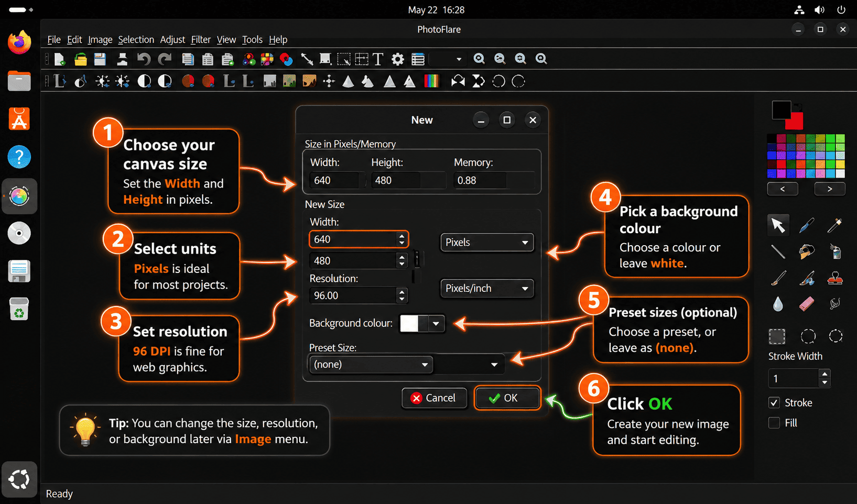The height and width of the screenshot is (504, 857).
Task: Open preferences via the gear icon
Action: coord(398,59)
